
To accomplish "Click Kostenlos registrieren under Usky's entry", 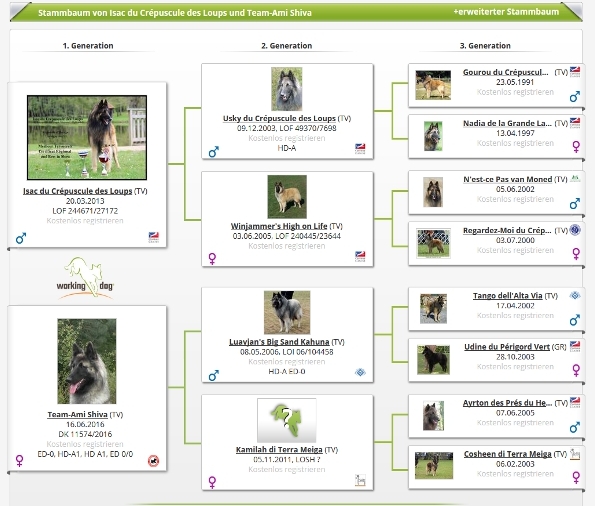I will pyautogui.click(x=286, y=138).
